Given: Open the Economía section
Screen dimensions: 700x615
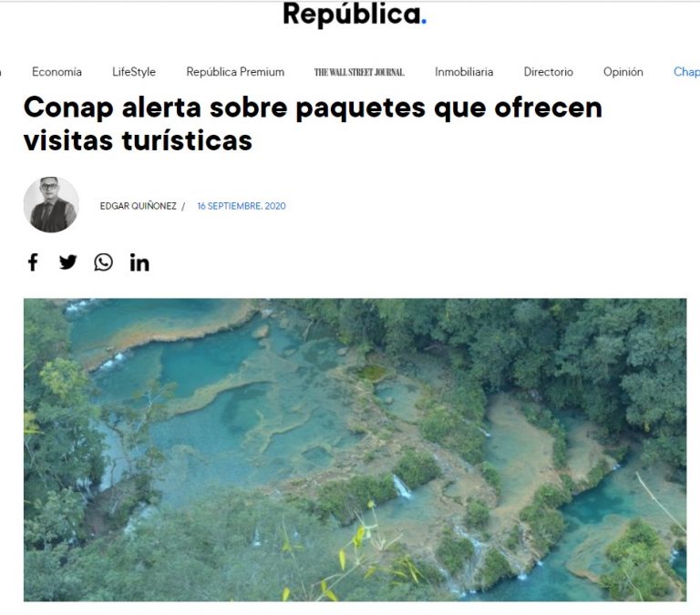Looking at the screenshot, I should pyautogui.click(x=57, y=72).
